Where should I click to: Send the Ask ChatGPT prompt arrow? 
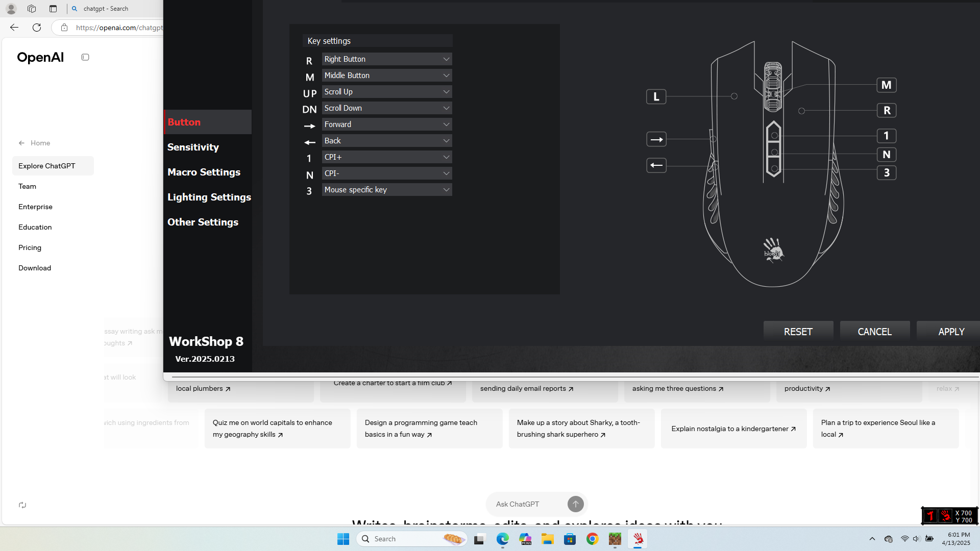(x=575, y=504)
